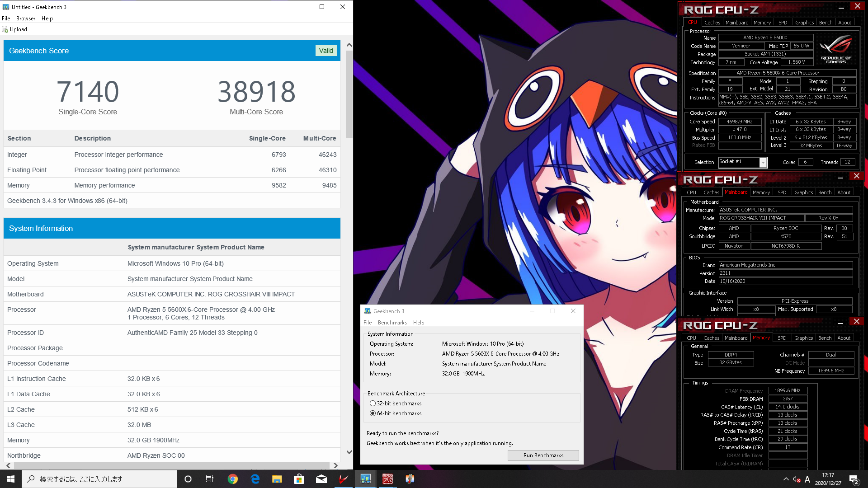The width and height of the screenshot is (868, 488).
Task: Open About tab in top CPU-Z window
Action: tap(844, 23)
